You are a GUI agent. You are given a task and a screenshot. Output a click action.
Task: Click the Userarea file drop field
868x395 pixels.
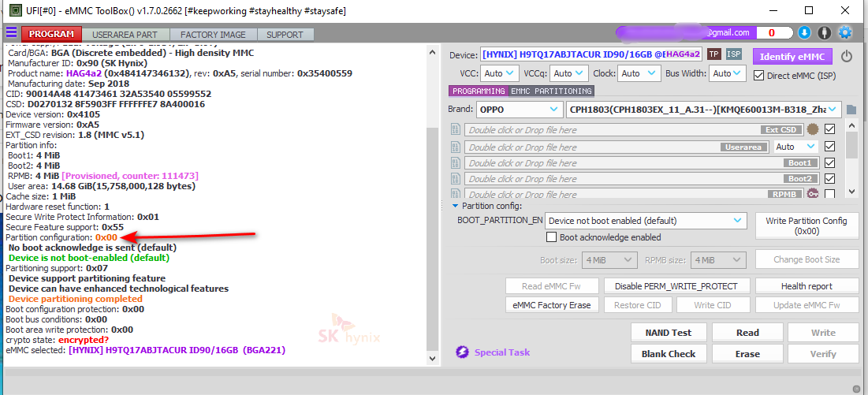[617, 147]
